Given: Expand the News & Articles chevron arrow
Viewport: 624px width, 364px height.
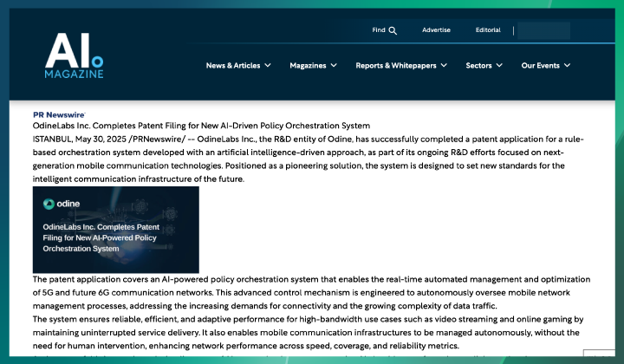Looking at the screenshot, I should [x=267, y=65].
